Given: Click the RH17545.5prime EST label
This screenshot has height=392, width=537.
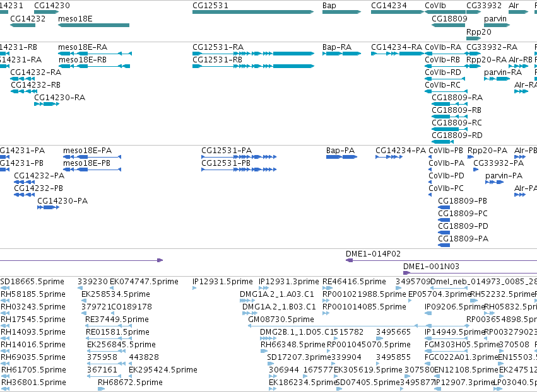Looking at the screenshot, I should [33, 320].
